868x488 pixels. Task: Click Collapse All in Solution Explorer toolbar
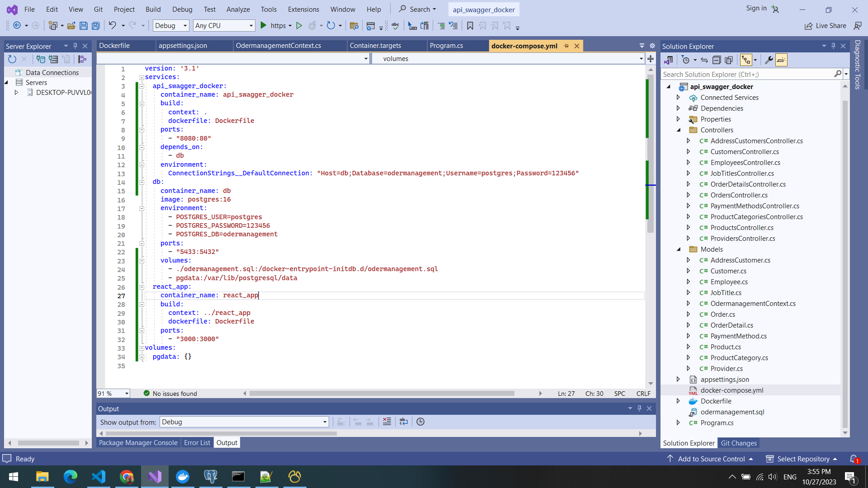(717, 60)
